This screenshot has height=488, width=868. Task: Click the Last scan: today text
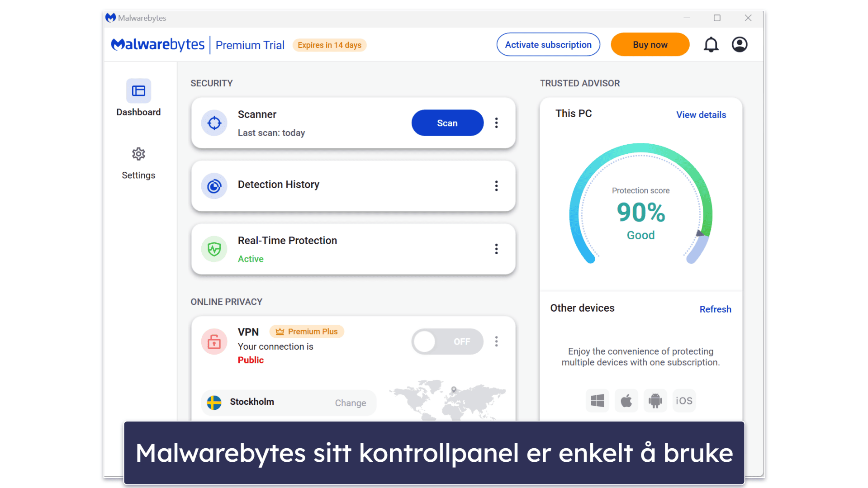click(x=271, y=133)
